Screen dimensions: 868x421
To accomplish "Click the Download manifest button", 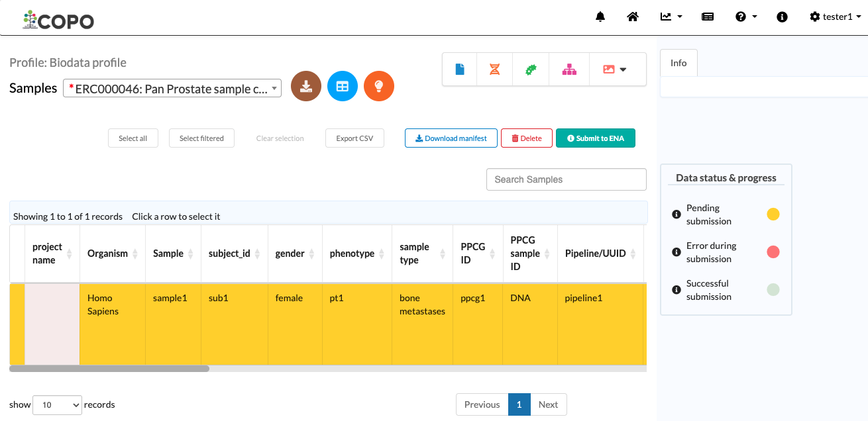I will click(x=451, y=138).
